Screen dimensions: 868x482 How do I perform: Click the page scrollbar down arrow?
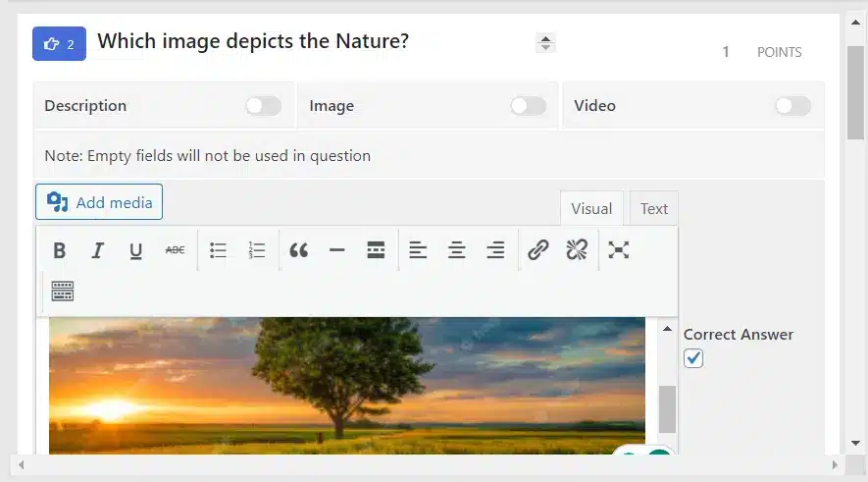click(856, 443)
